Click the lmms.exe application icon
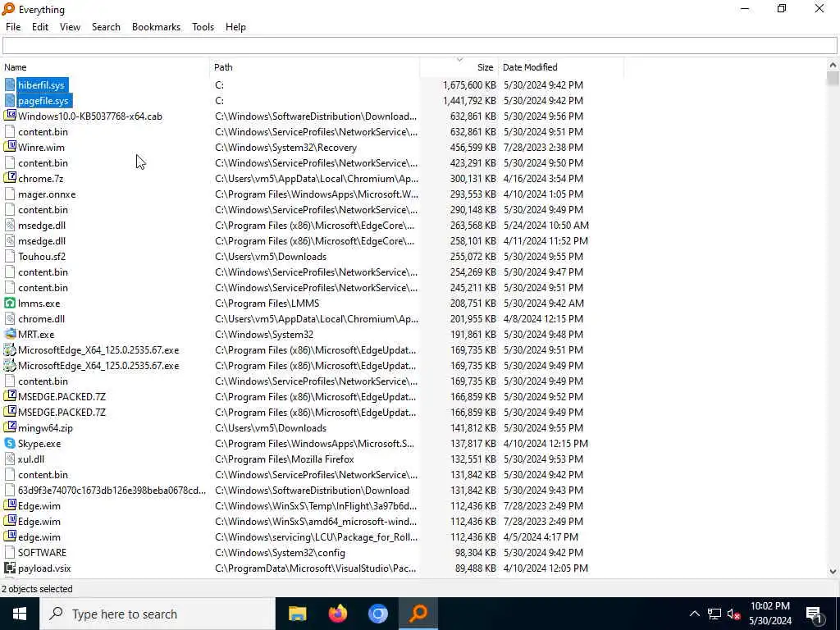The width and height of the screenshot is (840, 630). (x=10, y=303)
